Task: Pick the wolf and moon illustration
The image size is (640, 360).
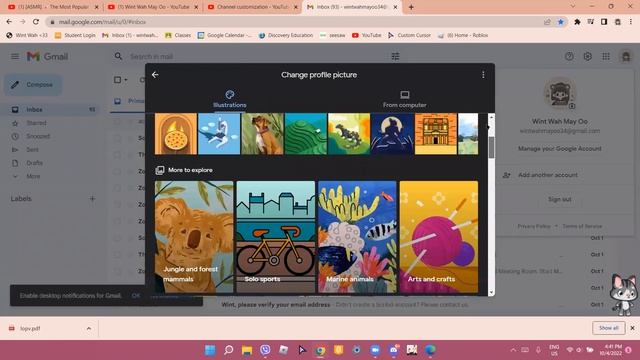Action: pyautogui.click(x=392, y=134)
